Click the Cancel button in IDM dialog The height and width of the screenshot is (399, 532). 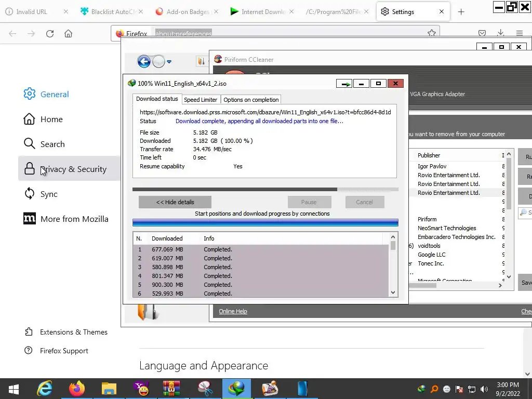(365, 202)
